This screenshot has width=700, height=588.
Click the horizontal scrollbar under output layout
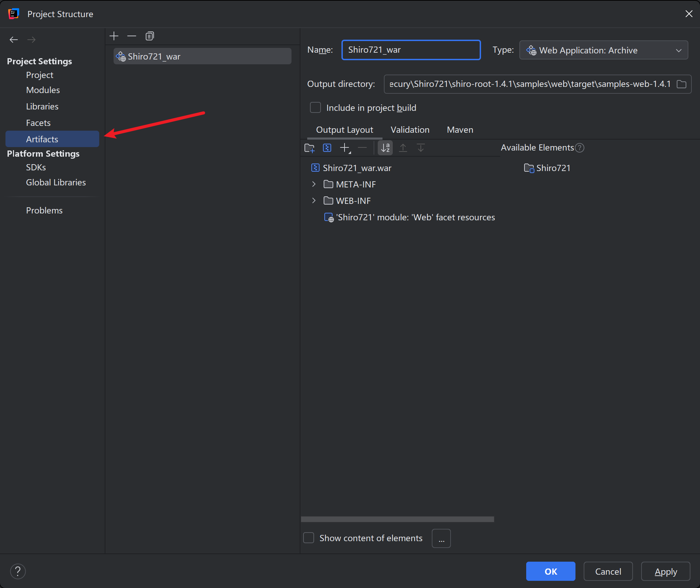[397, 519]
